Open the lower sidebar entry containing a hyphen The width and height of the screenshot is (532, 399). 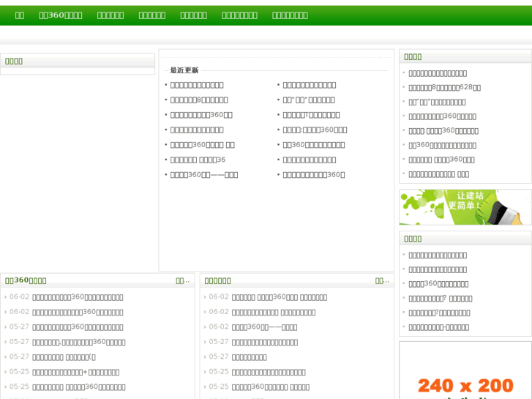click(x=438, y=327)
